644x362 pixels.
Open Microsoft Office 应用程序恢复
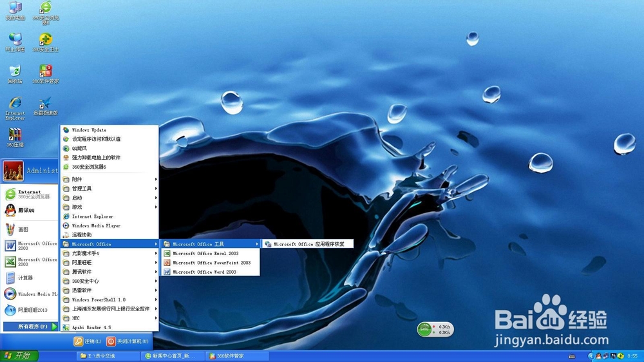[308, 244]
